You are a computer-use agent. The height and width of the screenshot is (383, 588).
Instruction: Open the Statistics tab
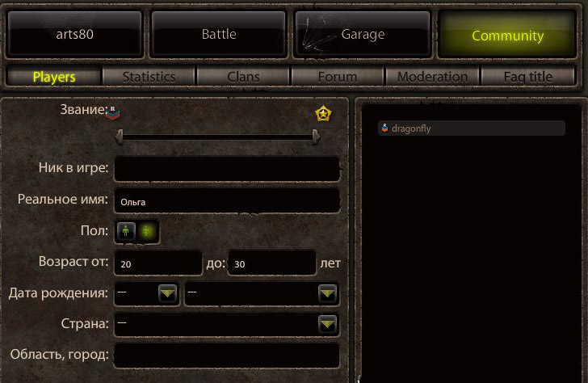[149, 77]
